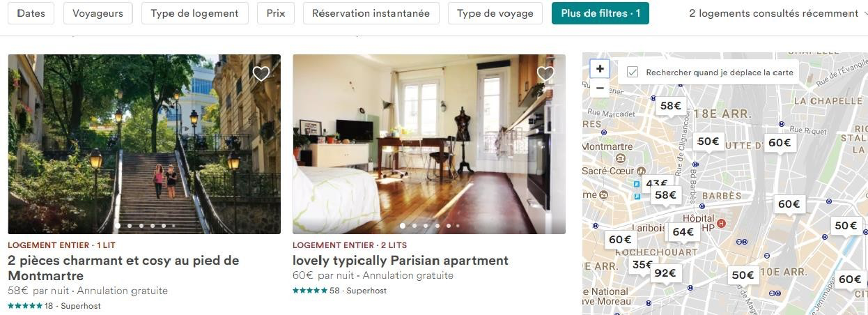Toggle search when I move the map

[x=633, y=72]
